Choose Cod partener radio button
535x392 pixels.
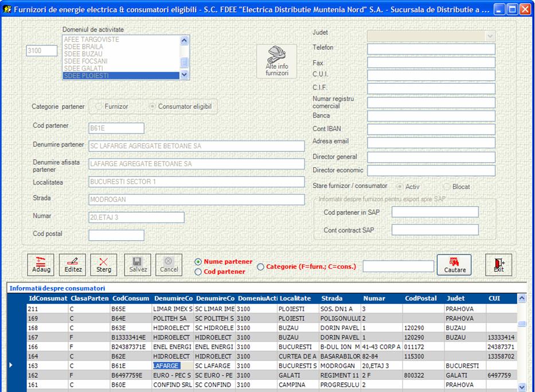(198, 272)
